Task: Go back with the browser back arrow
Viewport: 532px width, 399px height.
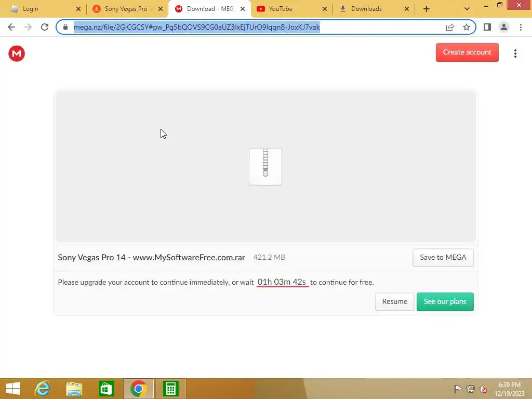Action: pos(11,27)
